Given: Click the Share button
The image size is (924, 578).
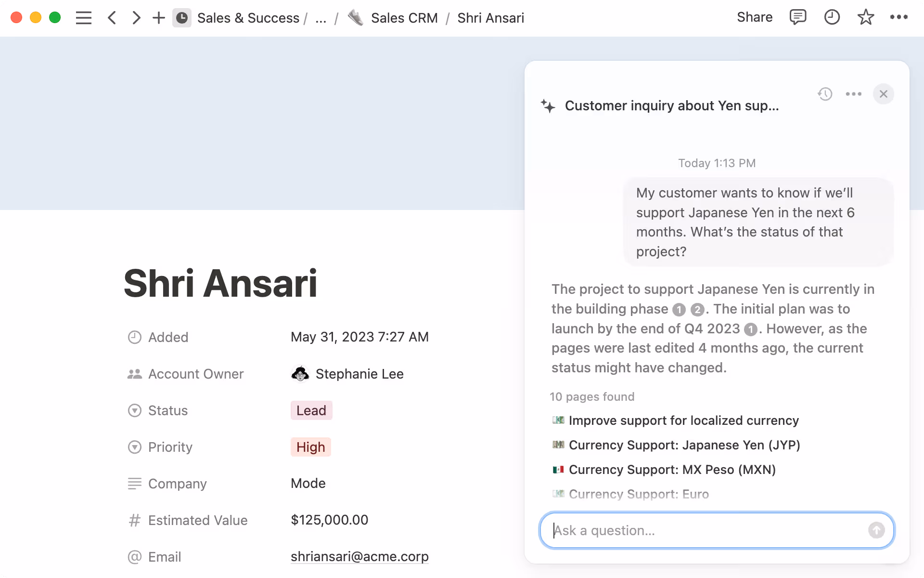Looking at the screenshot, I should point(755,17).
